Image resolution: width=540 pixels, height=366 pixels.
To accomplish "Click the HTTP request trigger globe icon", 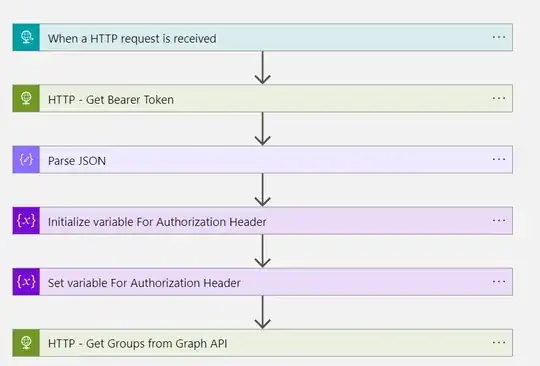I will pyautogui.click(x=26, y=37).
